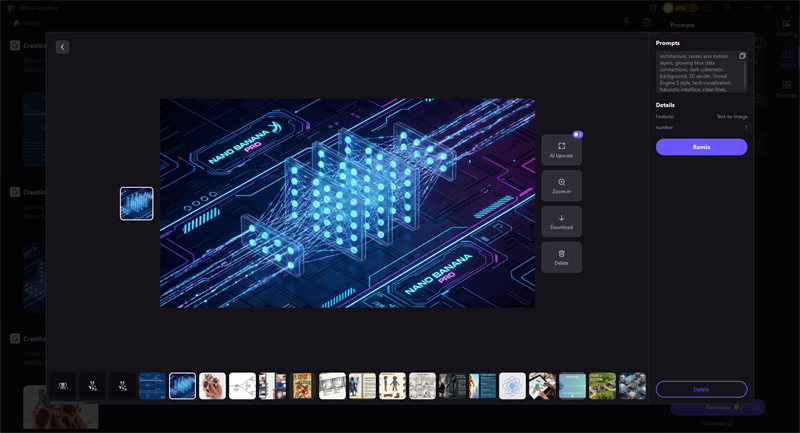Open the people group icon thumbnail

point(62,386)
